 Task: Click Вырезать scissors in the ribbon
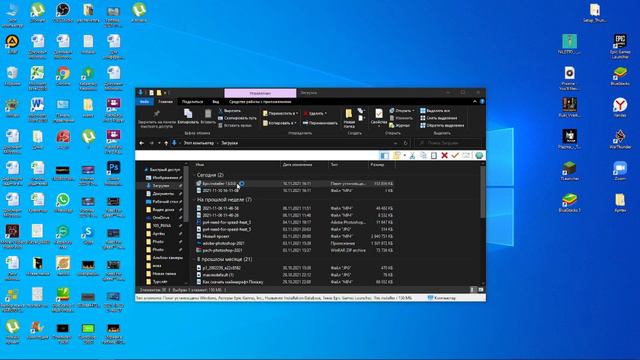(x=229, y=111)
